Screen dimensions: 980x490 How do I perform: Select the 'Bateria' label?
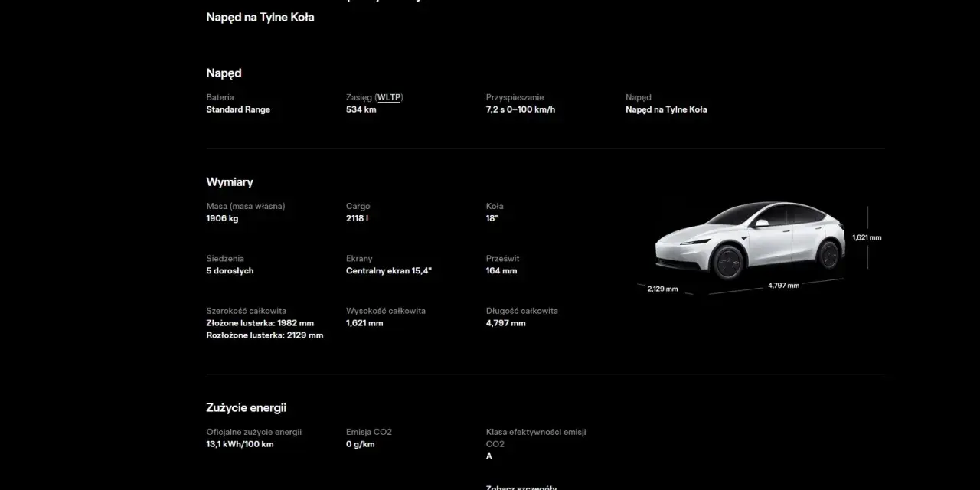(x=220, y=97)
